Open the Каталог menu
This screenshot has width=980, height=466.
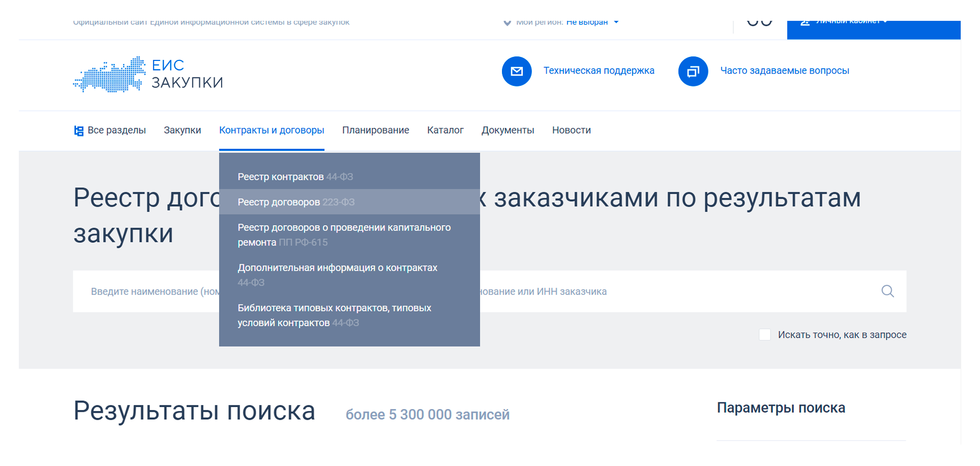(x=446, y=130)
